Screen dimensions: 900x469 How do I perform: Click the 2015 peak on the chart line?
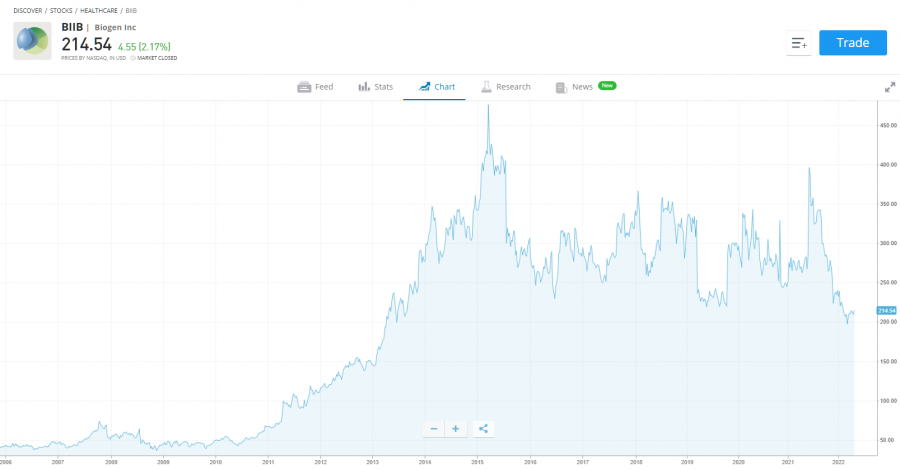488,106
